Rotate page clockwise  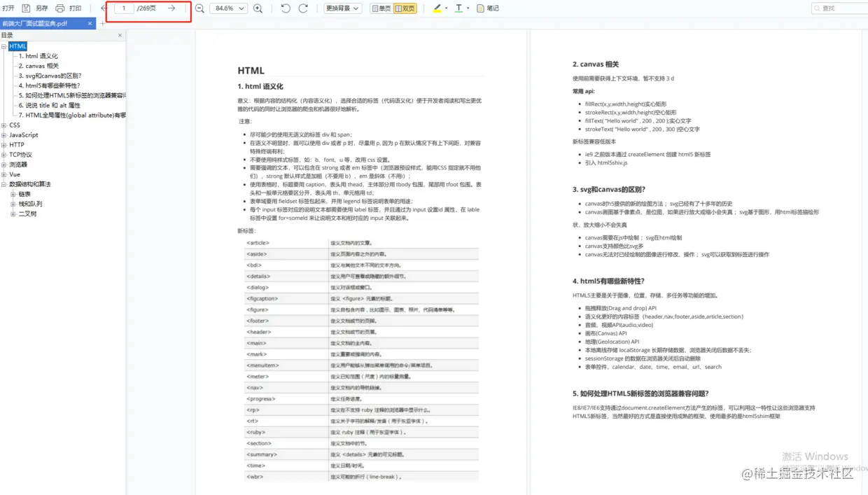pos(303,8)
